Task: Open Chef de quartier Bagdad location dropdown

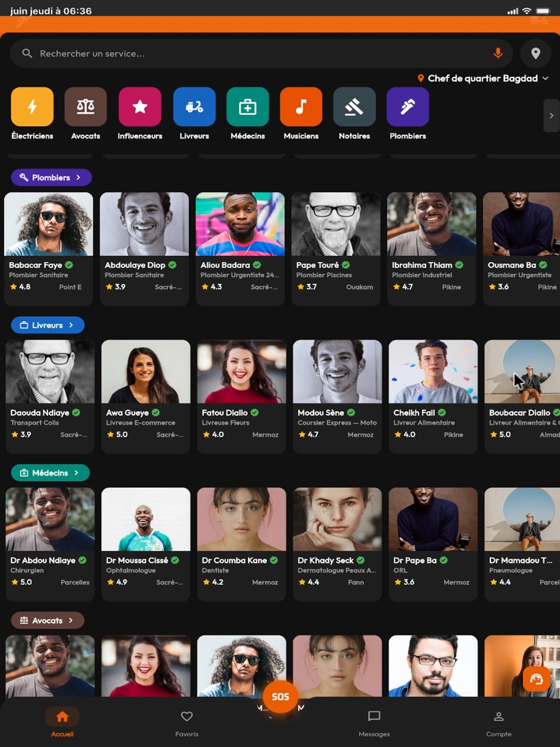Action: tap(483, 78)
